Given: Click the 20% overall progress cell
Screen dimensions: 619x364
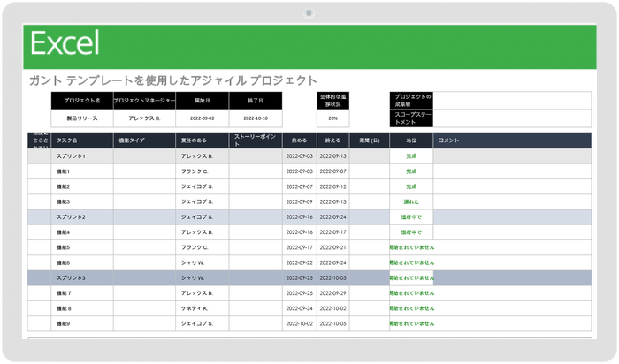Looking at the screenshot, I should (x=332, y=118).
